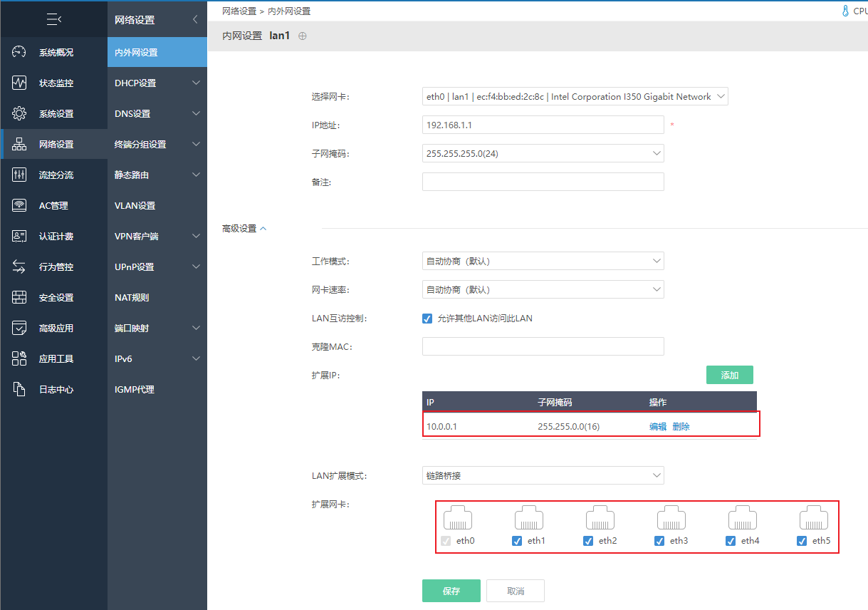Uncheck the eth5 checkbox
Screen dimensions: 868x610
(x=802, y=541)
